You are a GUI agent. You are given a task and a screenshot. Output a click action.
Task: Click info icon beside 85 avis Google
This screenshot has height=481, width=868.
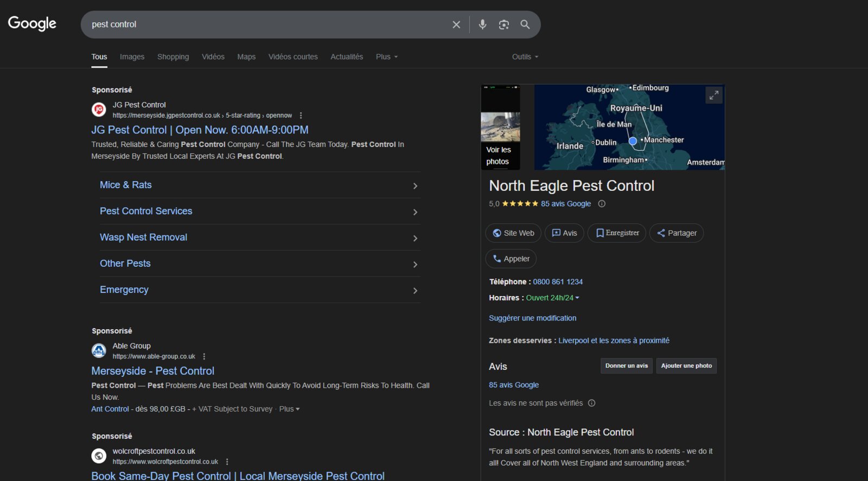(x=602, y=204)
